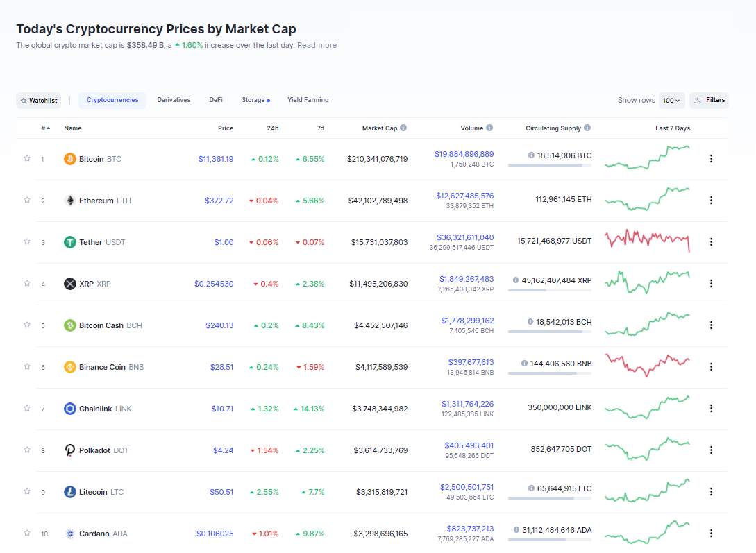Open the three-dot menu for Binance Coin
This screenshot has width=756, height=553.
(x=711, y=366)
